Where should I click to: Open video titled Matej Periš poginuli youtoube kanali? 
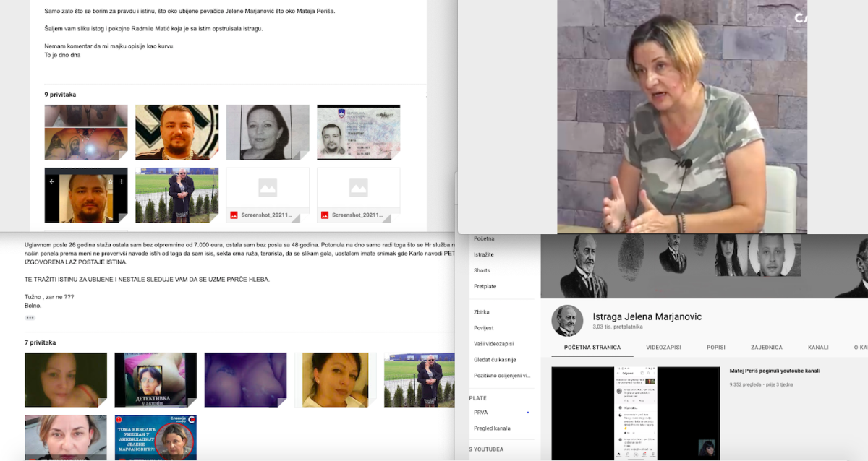point(774,371)
